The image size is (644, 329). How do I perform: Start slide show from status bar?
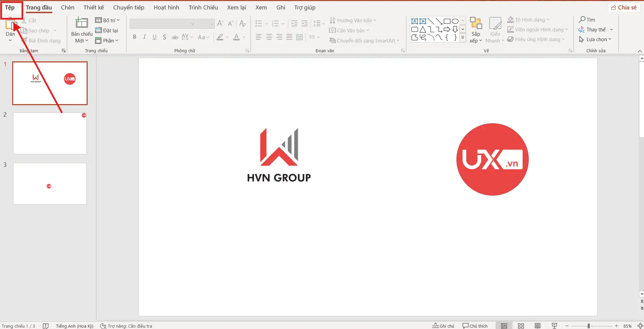554,326
